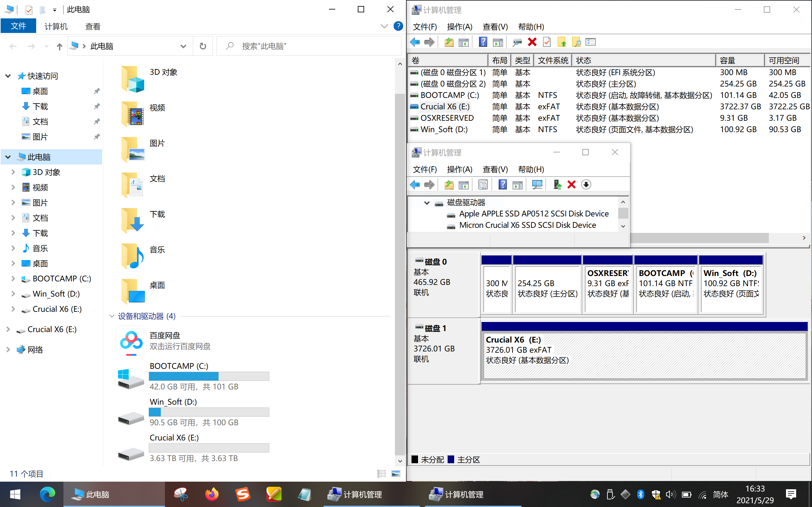Viewport: 812px width, 507px height.
Task: Open Firefox from the taskbar
Action: pyautogui.click(x=212, y=494)
